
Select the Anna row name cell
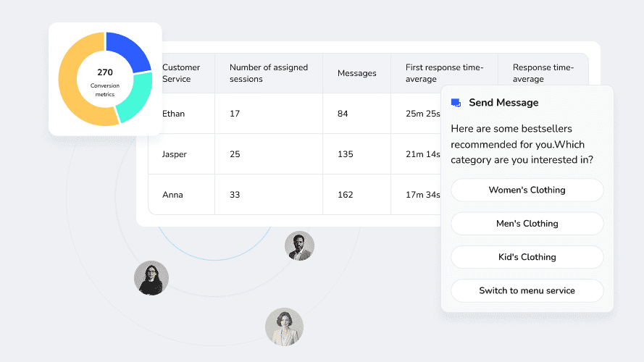click(x=172, y=195)
